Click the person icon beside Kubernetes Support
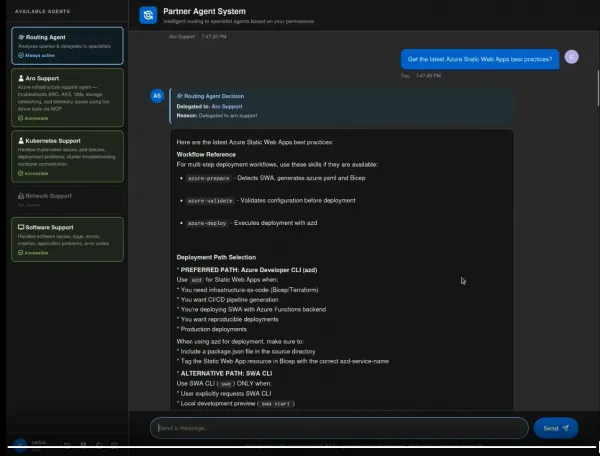 point(21,140)
